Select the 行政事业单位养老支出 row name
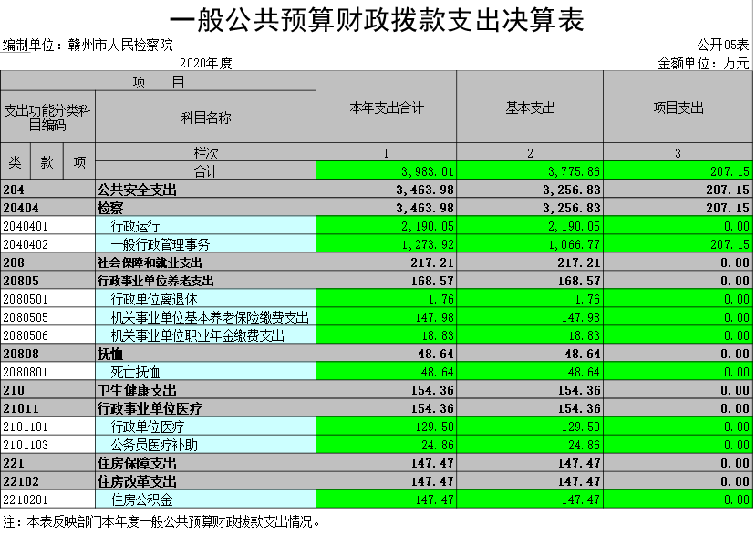756x535 pixels. click(x=155, y=281)
